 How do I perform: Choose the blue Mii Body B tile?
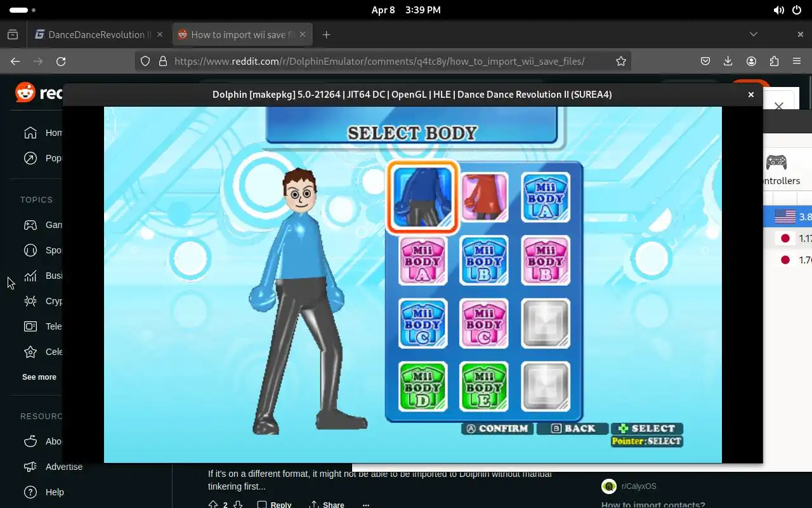pyautogui.click(x=484, y=260)
